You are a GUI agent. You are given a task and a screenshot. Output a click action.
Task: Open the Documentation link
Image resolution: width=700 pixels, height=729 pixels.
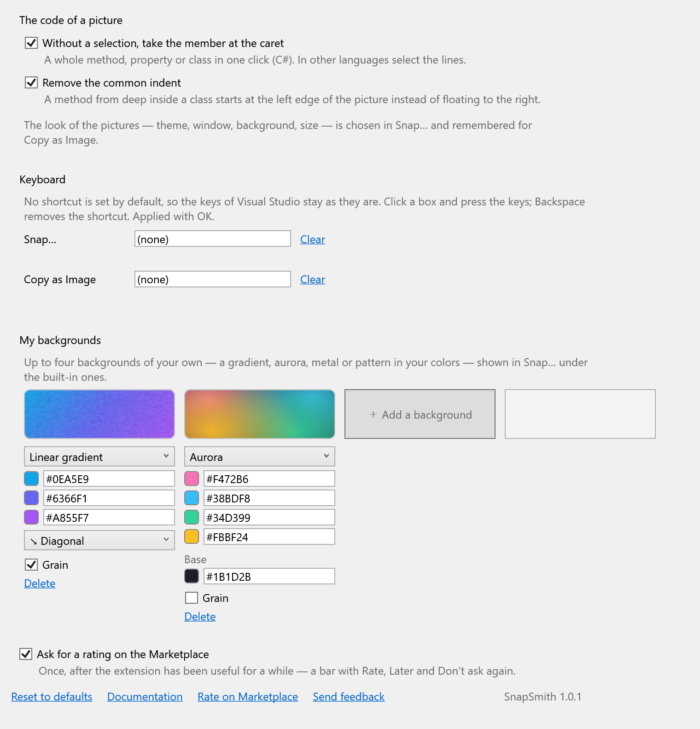[145, 697]
